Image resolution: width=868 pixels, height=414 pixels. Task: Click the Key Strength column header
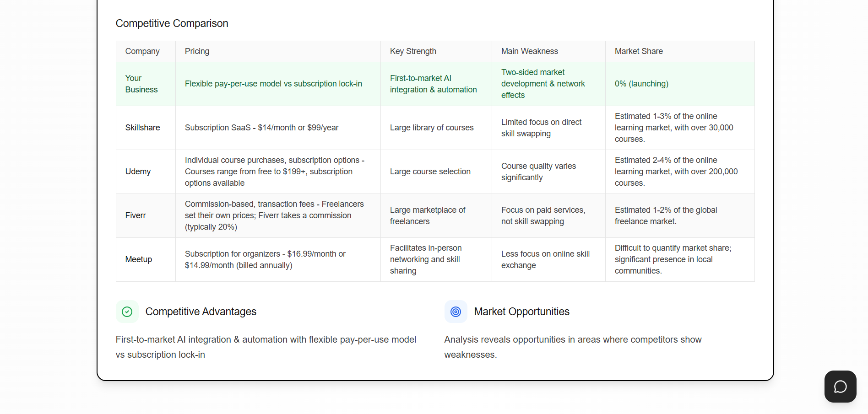(413, 51)
